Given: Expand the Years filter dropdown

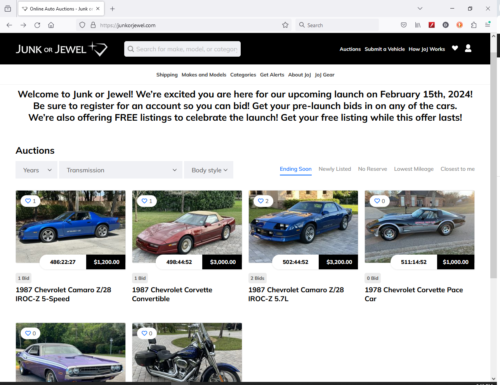Looking at the screenshot, I should point(36,170).
